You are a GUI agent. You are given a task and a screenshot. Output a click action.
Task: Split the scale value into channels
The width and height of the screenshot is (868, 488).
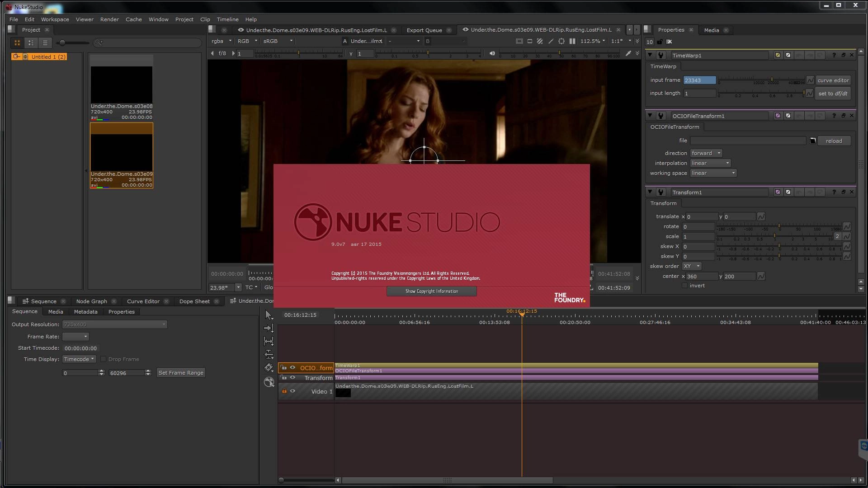point(837,236)
